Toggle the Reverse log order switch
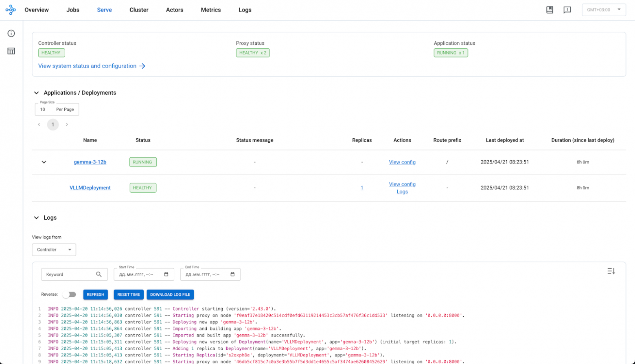635x364 pixels. pos(69,294)
